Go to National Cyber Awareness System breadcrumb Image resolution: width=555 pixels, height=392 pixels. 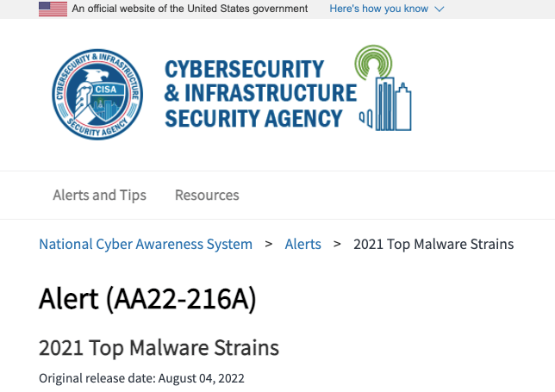point(146,244)
